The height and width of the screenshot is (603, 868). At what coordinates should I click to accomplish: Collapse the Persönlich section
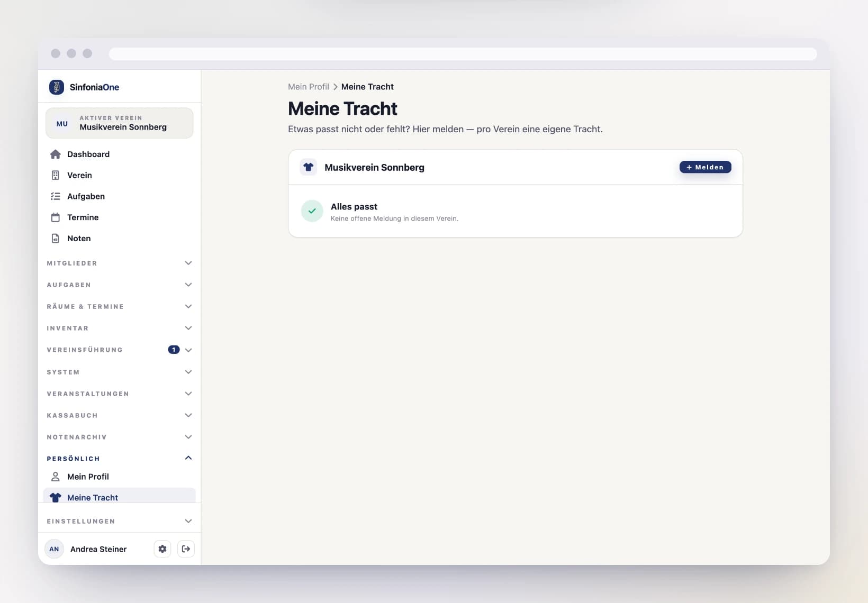[x=120, y=459]
